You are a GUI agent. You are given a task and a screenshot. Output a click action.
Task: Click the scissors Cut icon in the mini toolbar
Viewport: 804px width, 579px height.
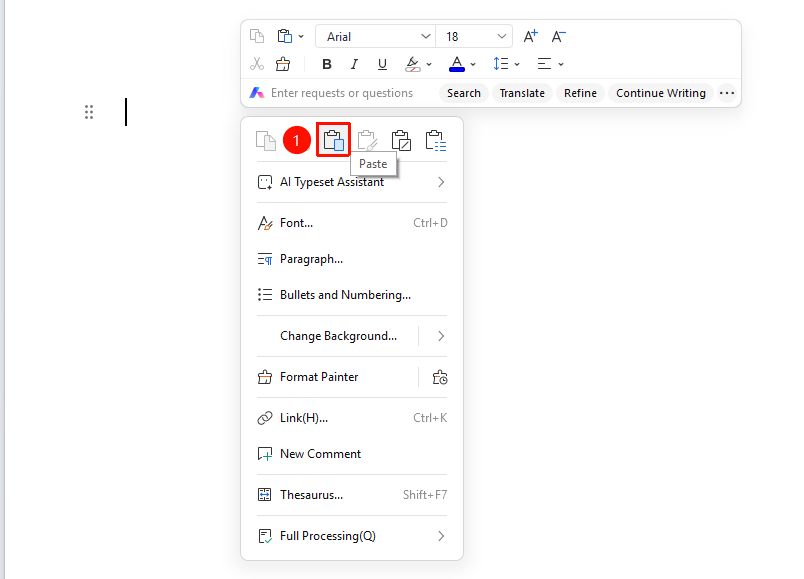click(257, 64)
